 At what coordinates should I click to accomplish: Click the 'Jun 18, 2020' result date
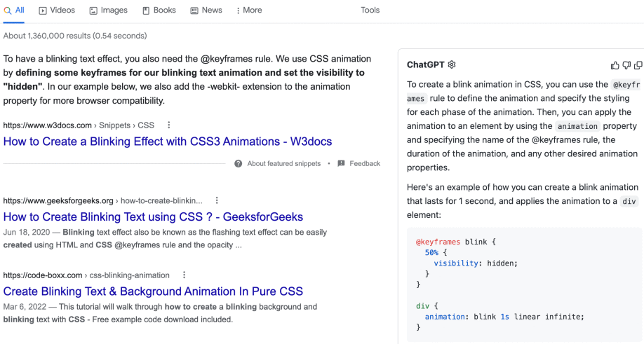(26, 232)
